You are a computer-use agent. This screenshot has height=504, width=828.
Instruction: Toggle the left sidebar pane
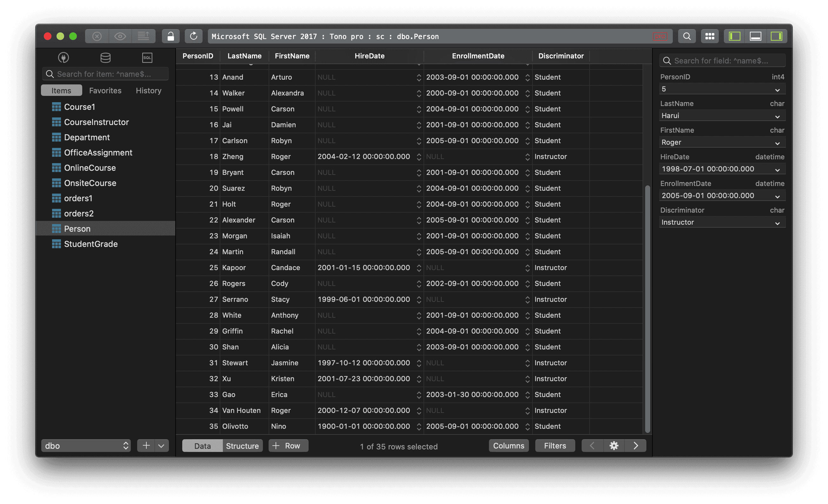735,36
